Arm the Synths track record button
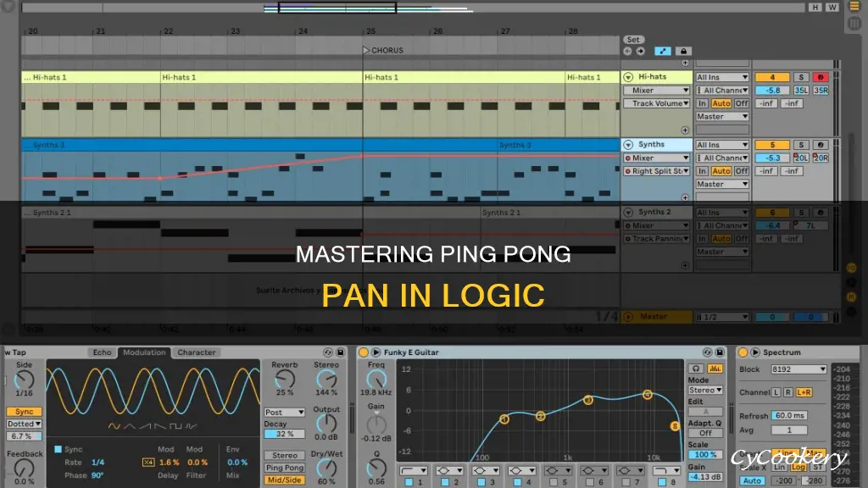The image size is (868, 488). coord(821,144)
